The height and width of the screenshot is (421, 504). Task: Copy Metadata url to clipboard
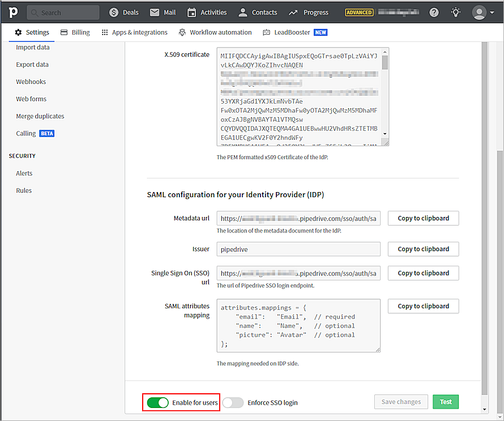pos(423,218)
